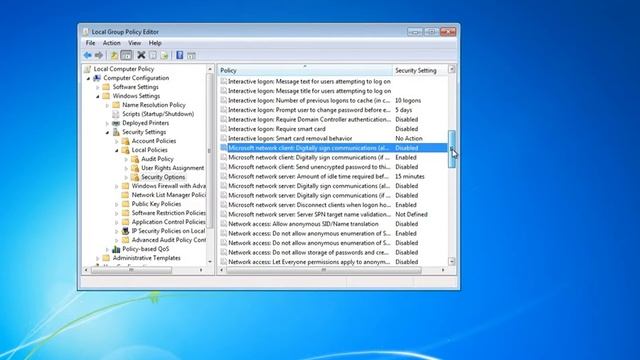Click the Administrative Templates folder icon

[x=106, y=258]
